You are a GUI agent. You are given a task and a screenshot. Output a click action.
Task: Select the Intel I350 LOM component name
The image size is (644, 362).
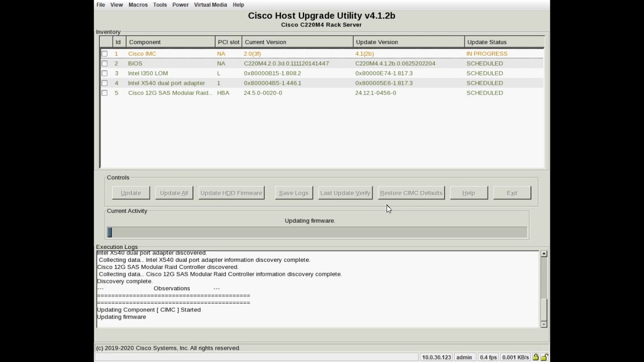[148, 73]
